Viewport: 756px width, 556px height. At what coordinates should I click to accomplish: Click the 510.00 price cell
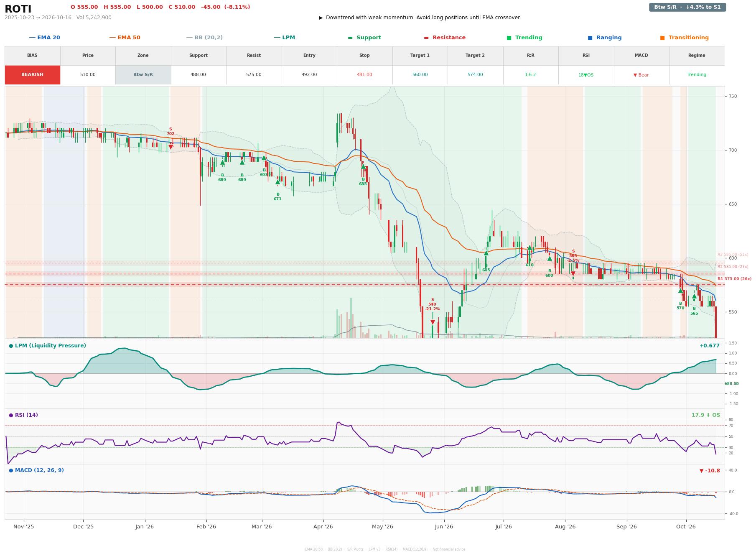pyautogui.click(x=88, y=75)
